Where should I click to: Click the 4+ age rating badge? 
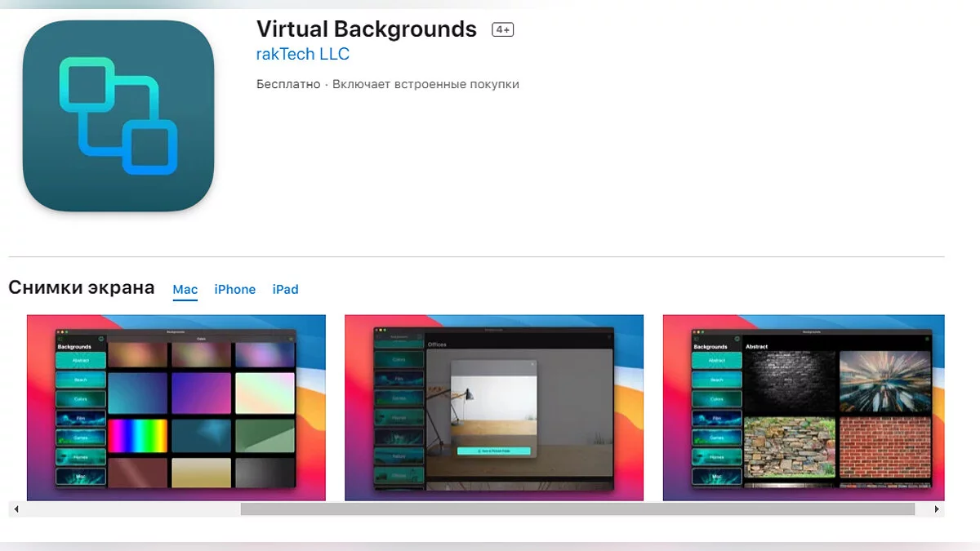(x=502, y=30)
